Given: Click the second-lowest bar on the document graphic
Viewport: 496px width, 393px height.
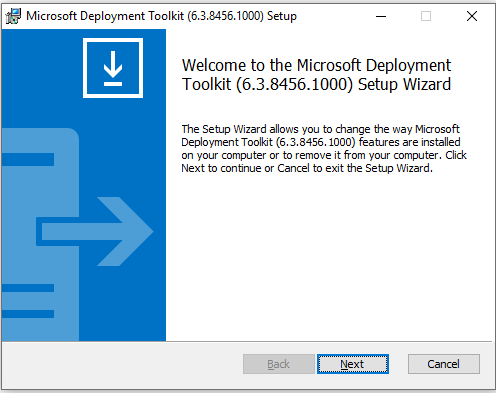Looking at the screenshot, I should (28, 288).
